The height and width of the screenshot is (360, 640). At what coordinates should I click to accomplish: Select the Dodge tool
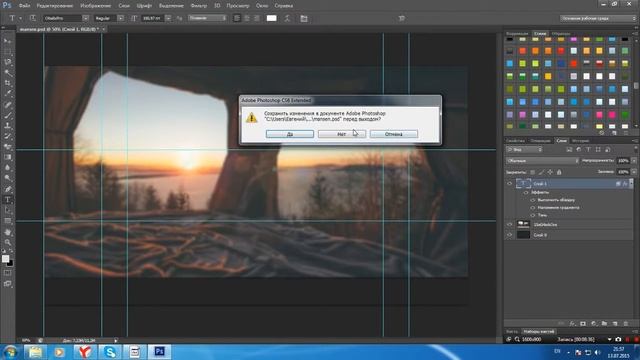coord(8,178)
